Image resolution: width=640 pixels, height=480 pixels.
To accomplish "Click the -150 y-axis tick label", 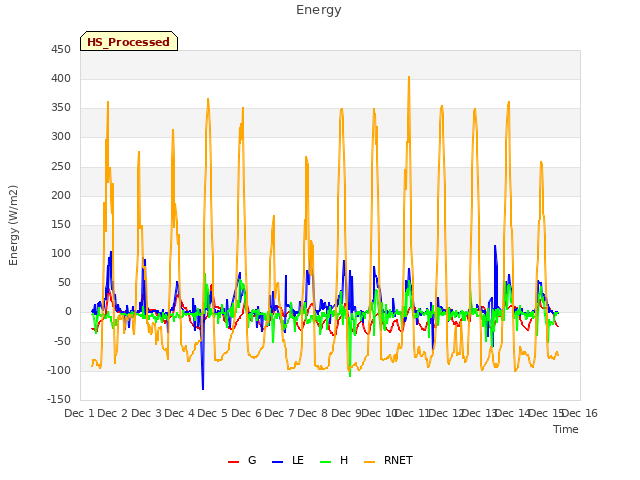I will click(59, 399).
